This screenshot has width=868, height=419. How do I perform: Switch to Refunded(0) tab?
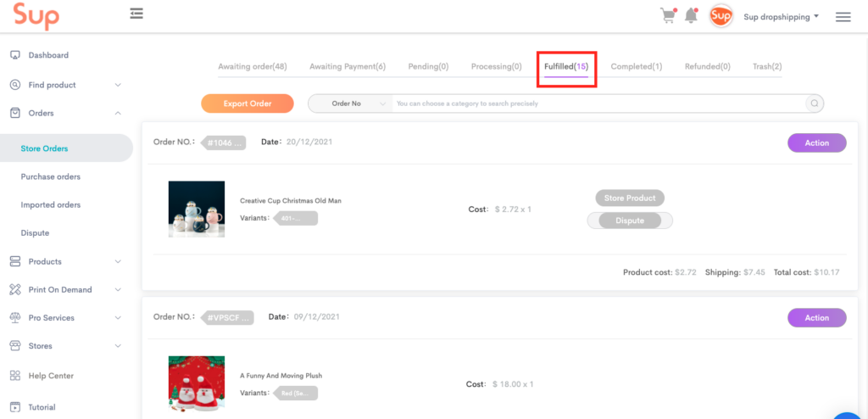click(708, 66)
